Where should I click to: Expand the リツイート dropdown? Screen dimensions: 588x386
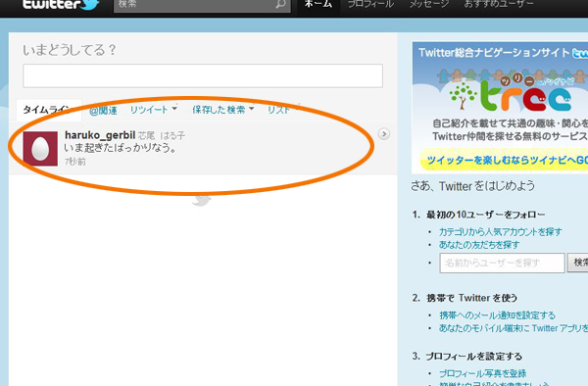click(x=154, y=110)
